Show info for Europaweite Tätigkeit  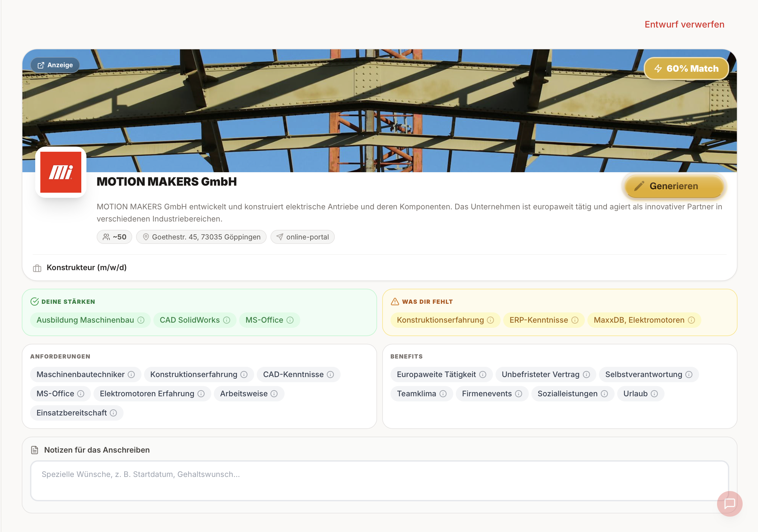point(483,374)
